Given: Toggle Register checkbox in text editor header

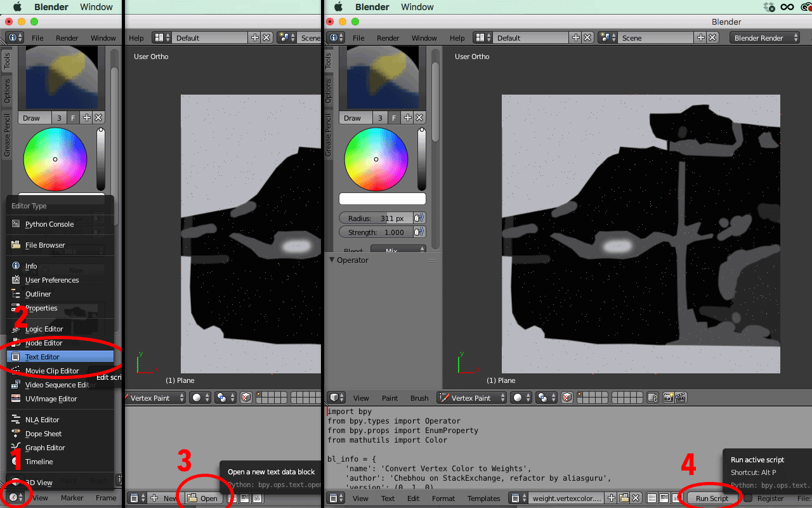Looking at the screenshot, I should pos(748,498).
